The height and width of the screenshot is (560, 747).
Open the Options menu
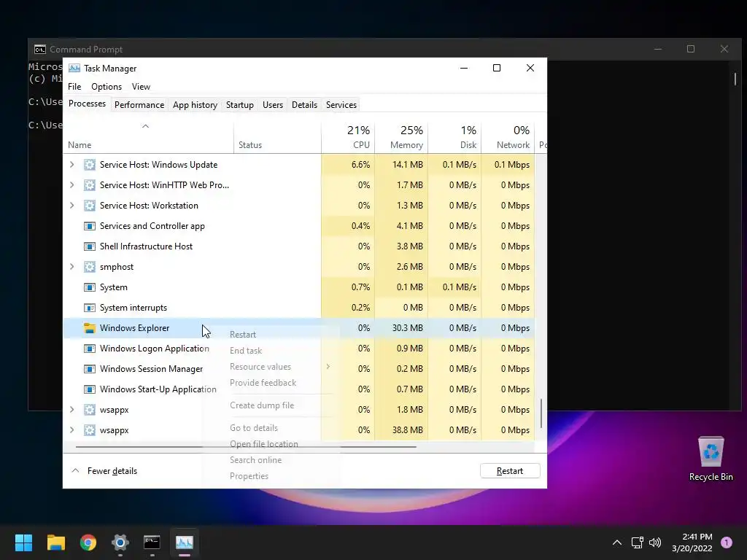tap(107, 87)
